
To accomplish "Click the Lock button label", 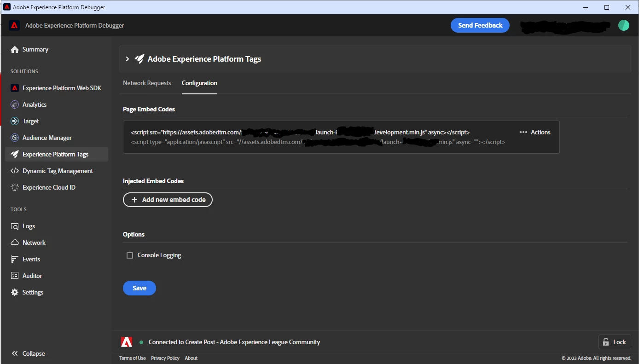I will pyautogui.click(x=620, y=342).
